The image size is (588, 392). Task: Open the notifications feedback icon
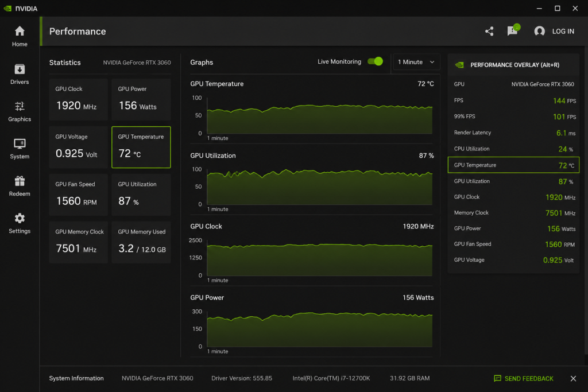[x=513, y=30]
